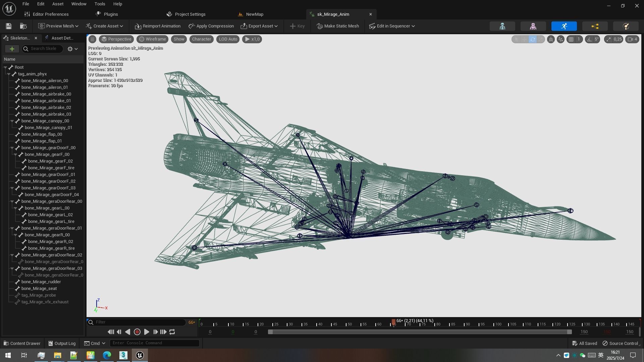Click the left handle of timeline range bar

click(x=270, y=332)
